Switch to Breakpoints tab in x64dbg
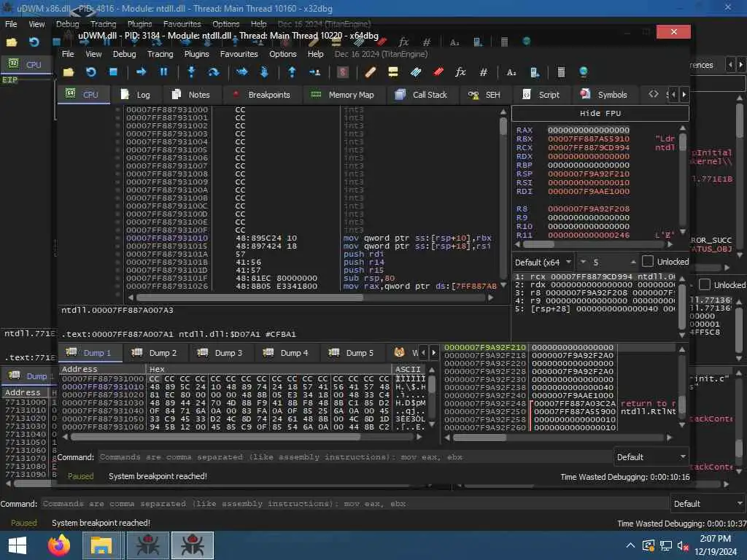747x560 pixels. (x=261, y=95)
